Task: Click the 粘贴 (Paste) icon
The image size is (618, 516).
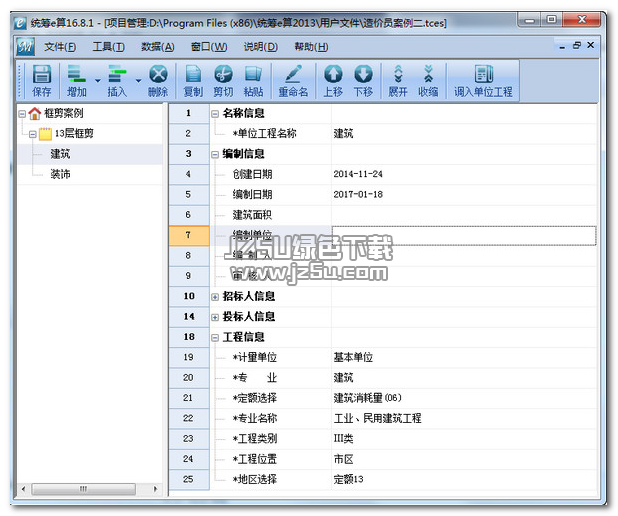Action: (253, 80)
